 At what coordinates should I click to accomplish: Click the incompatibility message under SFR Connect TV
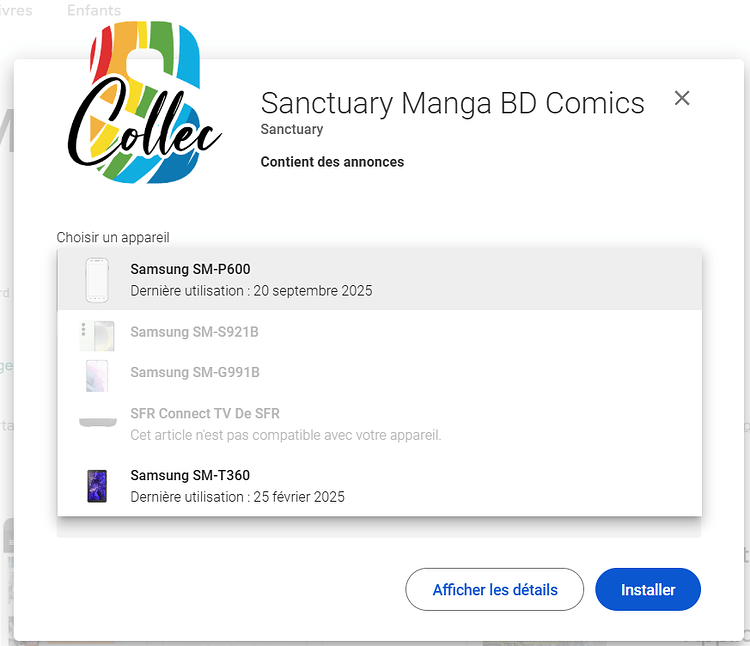click(x=285, y=435)
